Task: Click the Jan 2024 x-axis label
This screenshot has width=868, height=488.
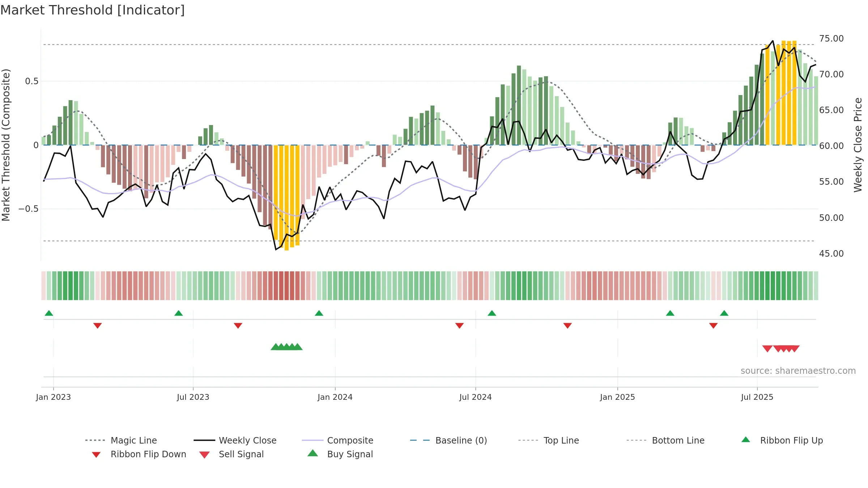Action: click(335, 397)
